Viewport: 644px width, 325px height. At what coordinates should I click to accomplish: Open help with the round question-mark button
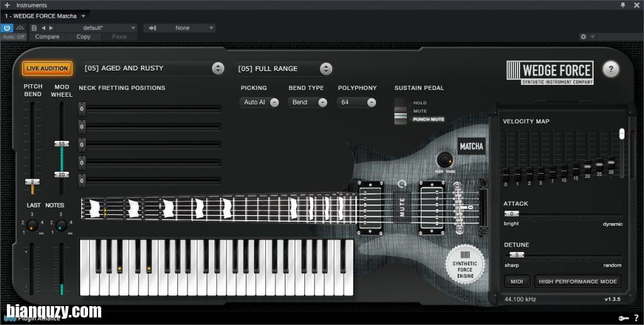coord(611,69)
